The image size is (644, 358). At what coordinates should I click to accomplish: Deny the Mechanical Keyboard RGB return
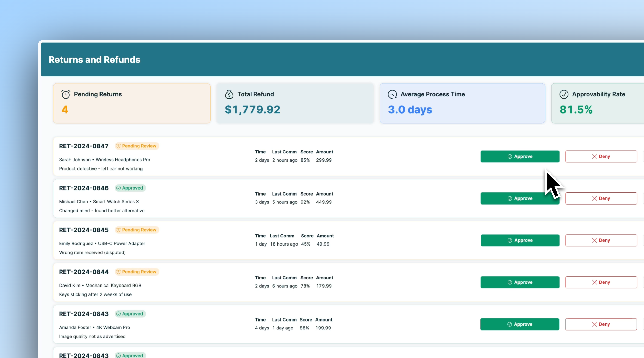pyautogui.click(x=601, y=282)
